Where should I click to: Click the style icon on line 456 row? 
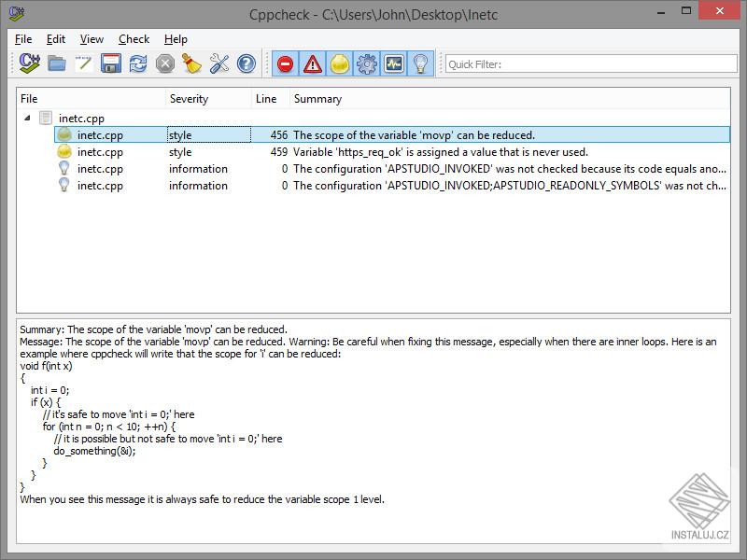63,135
